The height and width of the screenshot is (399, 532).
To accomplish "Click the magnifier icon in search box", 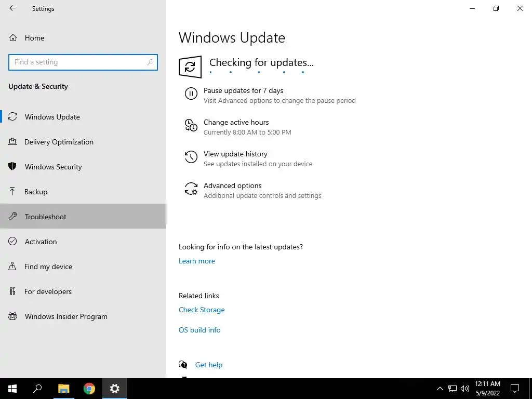I will click(150, 62).
